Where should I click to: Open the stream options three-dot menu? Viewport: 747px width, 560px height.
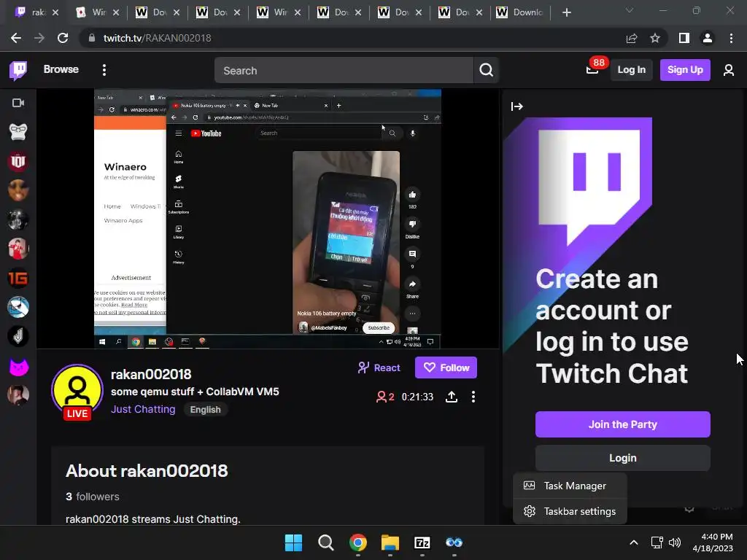coord(473,397)
